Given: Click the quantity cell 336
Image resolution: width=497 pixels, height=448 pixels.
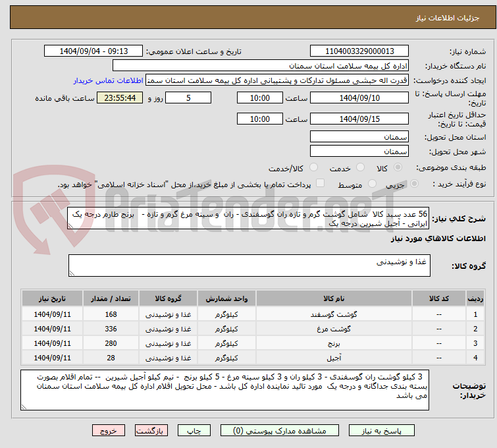Looking at the screenshot, I should [x=111, y=329].
